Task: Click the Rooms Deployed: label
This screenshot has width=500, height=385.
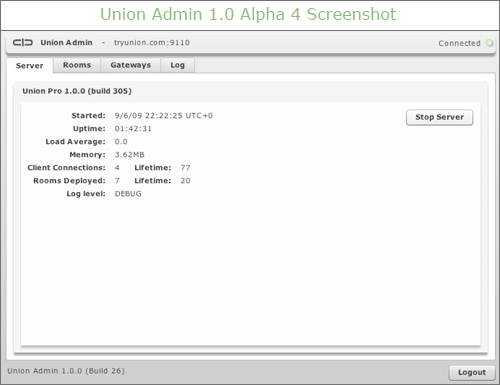Action: click(x=69, y=181)
